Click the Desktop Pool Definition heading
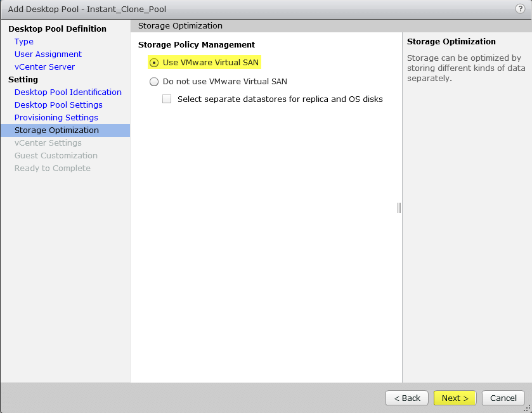Image resolution: width=532 pixels, height=413 pixels. coord(57,29)
